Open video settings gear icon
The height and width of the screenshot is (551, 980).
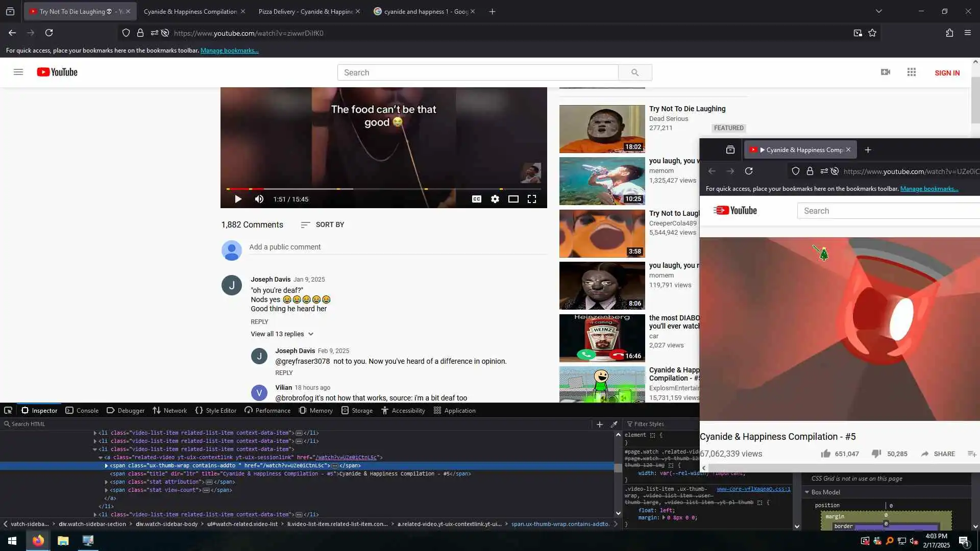(x=495, y=199)
